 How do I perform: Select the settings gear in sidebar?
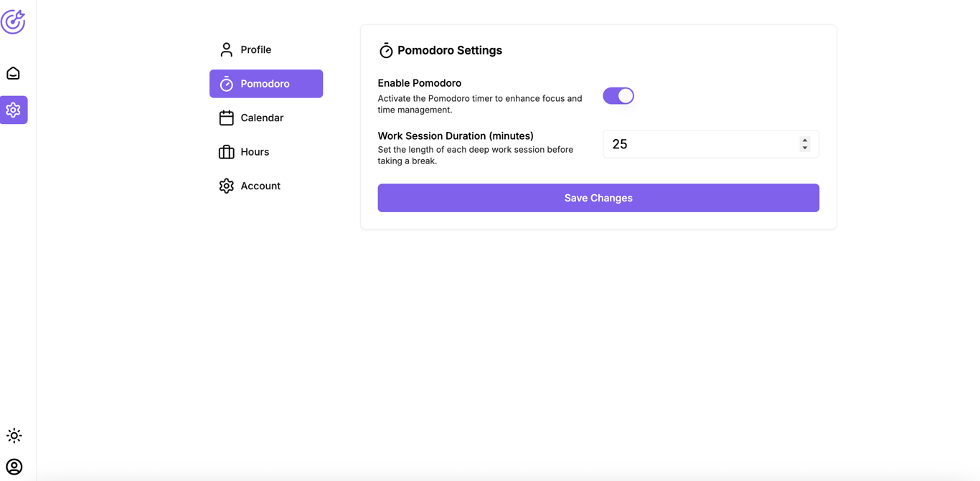click(x=14, y=110)
